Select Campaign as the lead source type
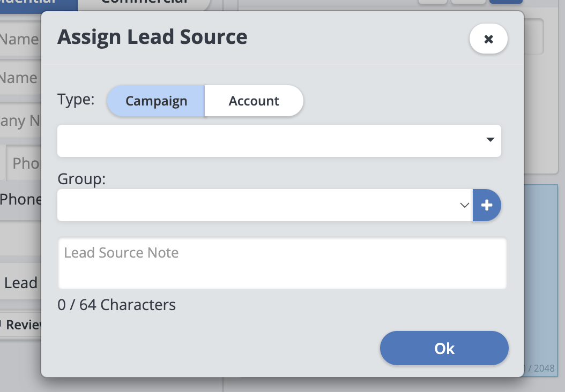This screenshot has width=565, height=392. click(x=156, y=101)
